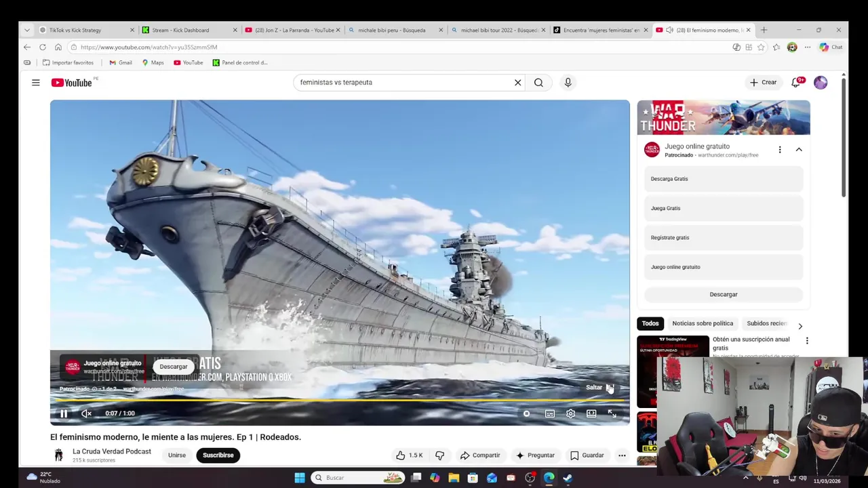This screenshot has height=488, width=868.
Task: Run search with the magnifier button
Action: point(538,83)
